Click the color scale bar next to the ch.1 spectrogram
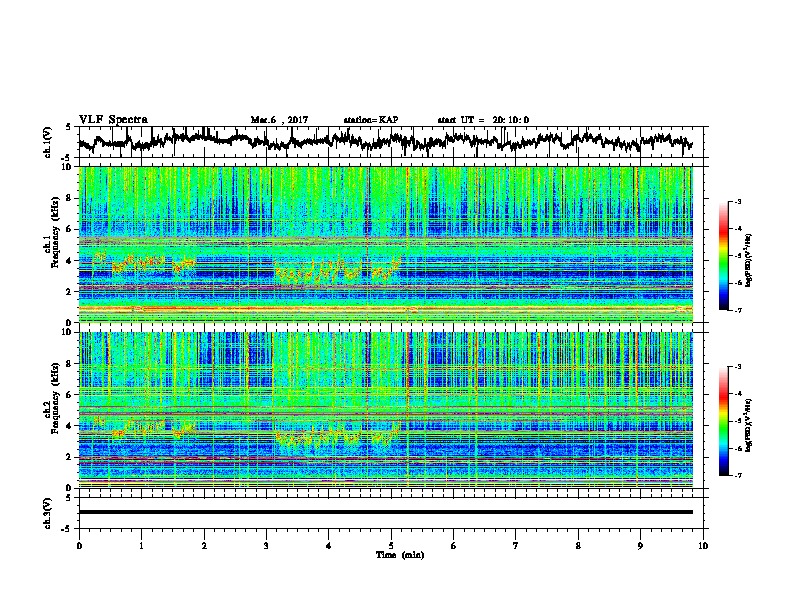This screenshot has height=612, width=792. coord(723,256)
